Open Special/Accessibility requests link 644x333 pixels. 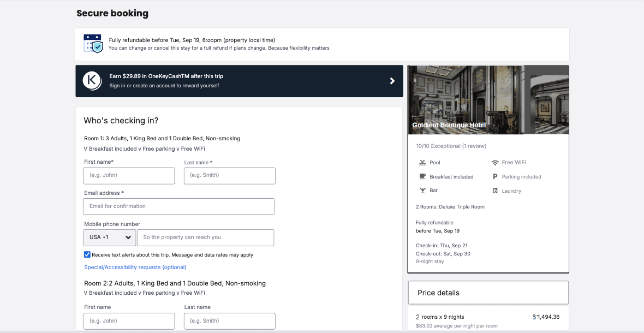click(135, 267)
